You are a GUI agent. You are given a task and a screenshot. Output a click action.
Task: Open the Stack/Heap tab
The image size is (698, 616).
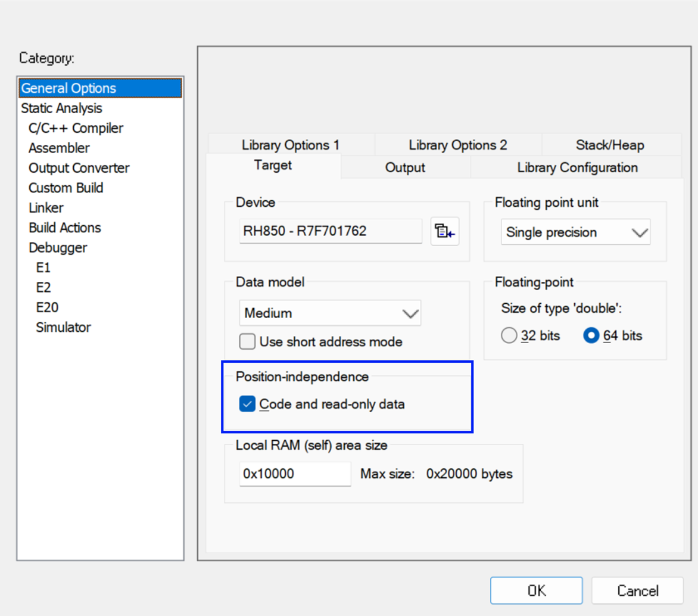tap(611, 145)
